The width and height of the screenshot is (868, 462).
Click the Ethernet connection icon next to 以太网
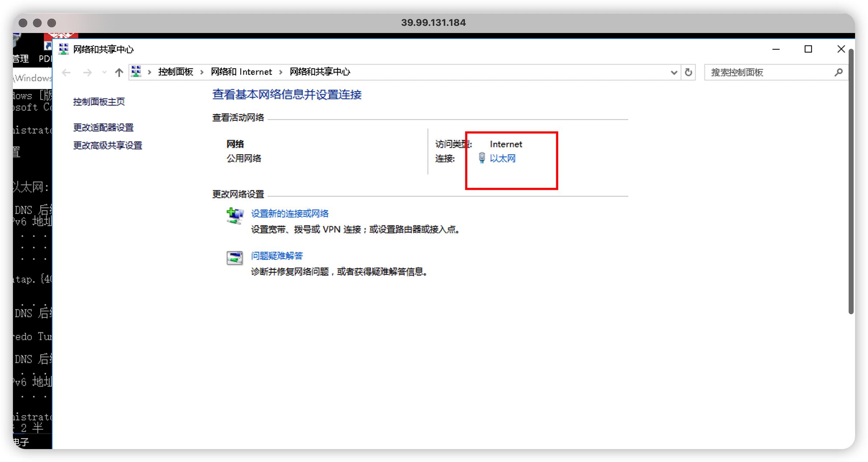[x=482, y=158]
